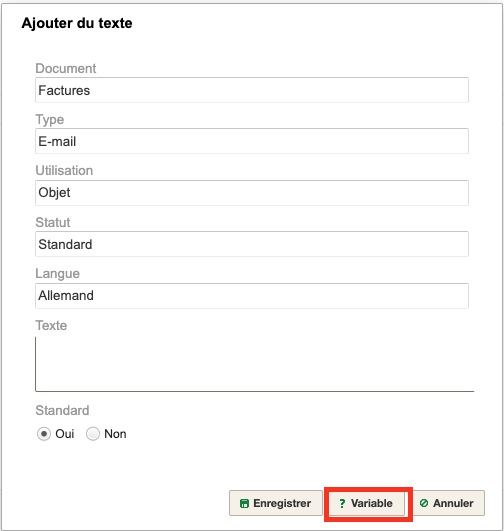Click the Oui label text
Screen dimensions: 504x531
(x=65, y=434)
